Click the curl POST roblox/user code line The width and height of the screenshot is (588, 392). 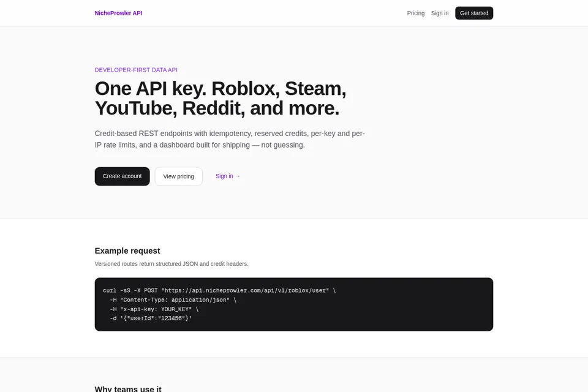click(x=219, y=290)
